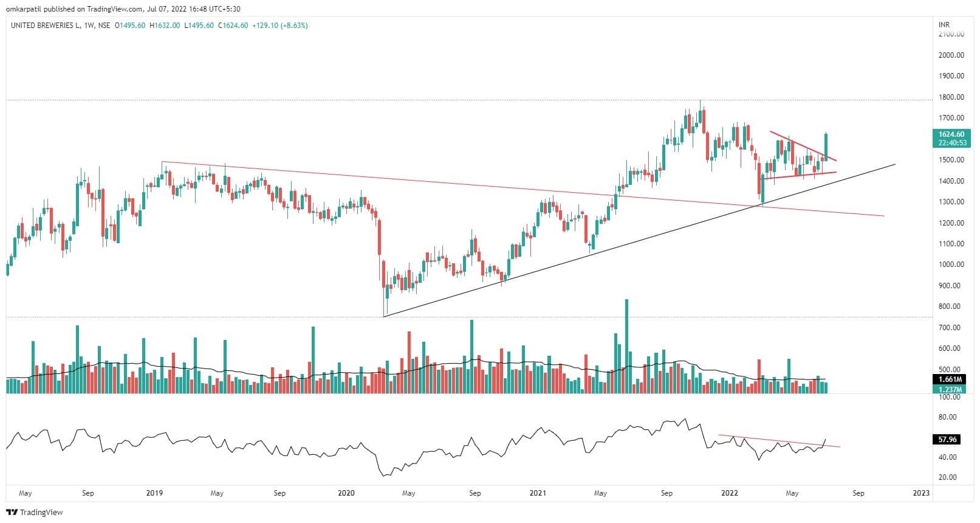Screen dimensions: 980x523
Task: Click the INR currency label
Action: (944, 25)
